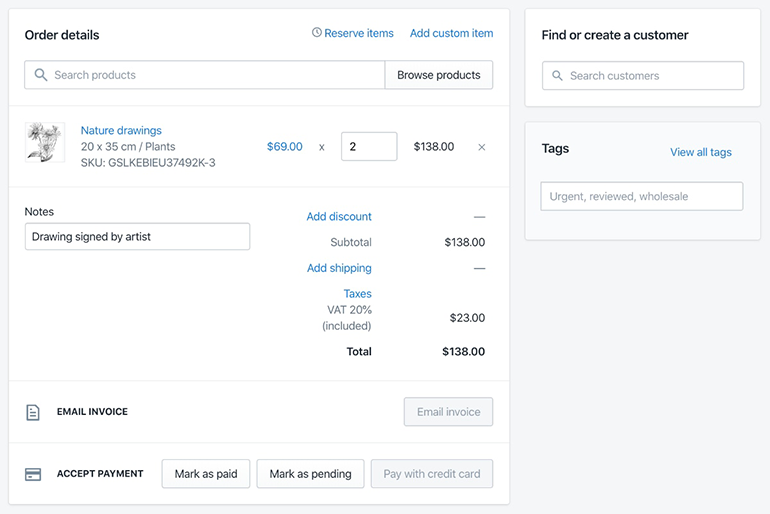Focus the quantity field showing 2
This screenshot has width=770, height=514.
(x=369, y=146)
